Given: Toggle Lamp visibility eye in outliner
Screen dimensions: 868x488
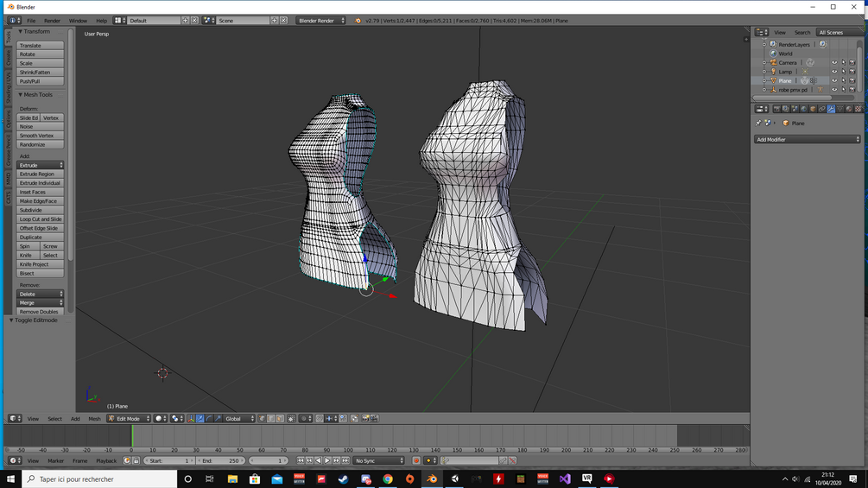Looking at the screenshot, I should [x=834, y=72].
